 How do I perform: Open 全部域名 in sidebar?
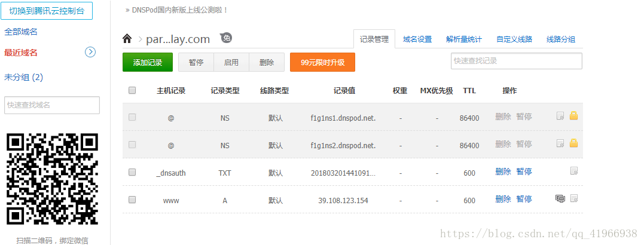[x=21, y=32]
